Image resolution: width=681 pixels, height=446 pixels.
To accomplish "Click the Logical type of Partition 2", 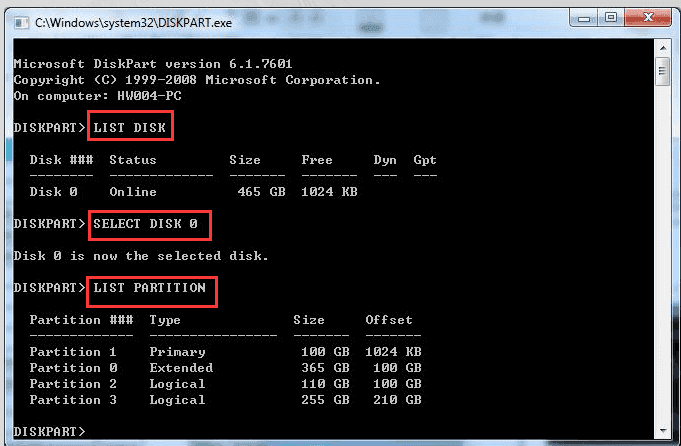I will click(177, 384).
